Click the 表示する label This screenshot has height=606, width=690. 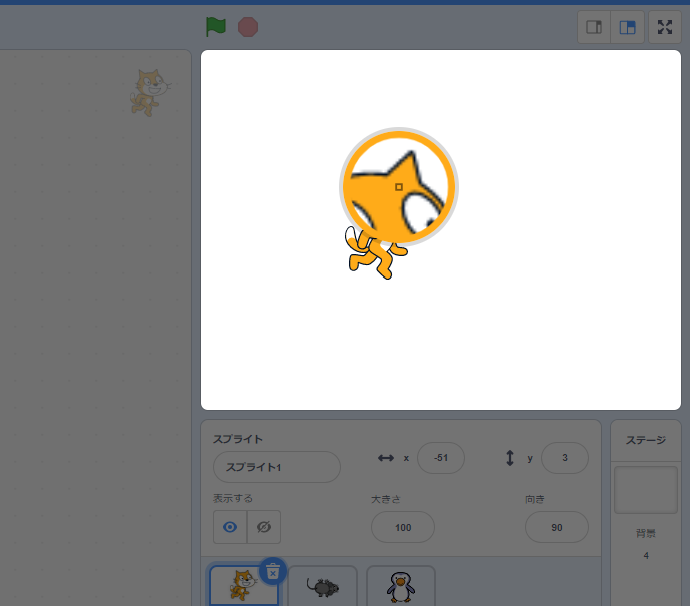tap(233, 498)
